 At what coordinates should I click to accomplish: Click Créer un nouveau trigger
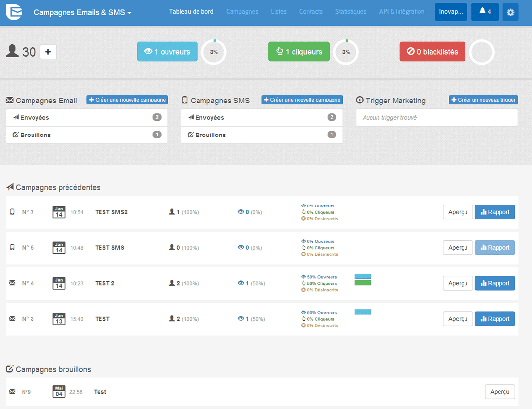pyautogui.click(x=484, y=100)
